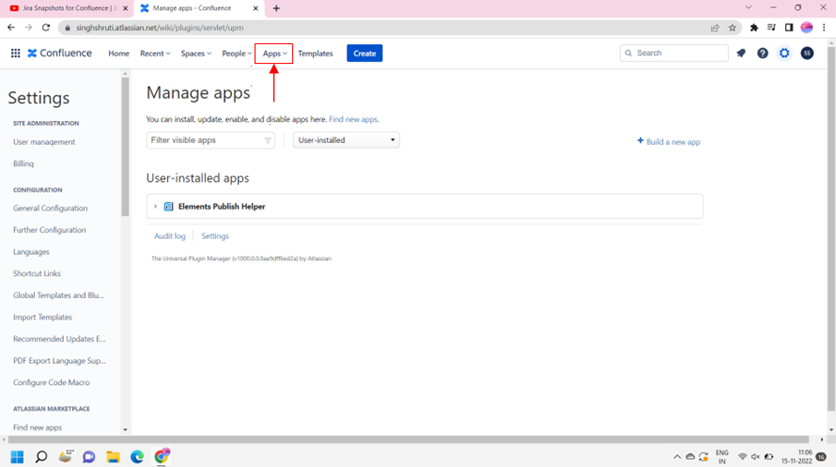This screenshot has width=836, height=467.
Task: Open the User-installed filter dropdown
Action: 346,140
